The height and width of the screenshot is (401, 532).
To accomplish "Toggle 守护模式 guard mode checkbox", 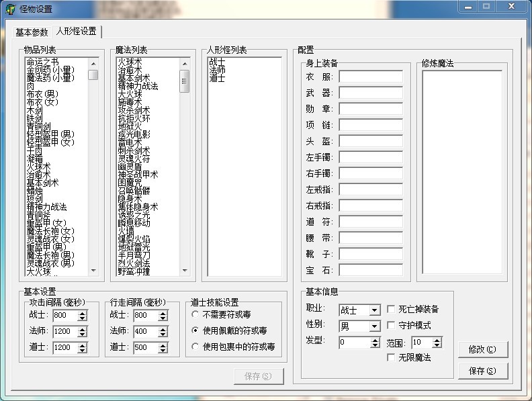I will [391, 326].
